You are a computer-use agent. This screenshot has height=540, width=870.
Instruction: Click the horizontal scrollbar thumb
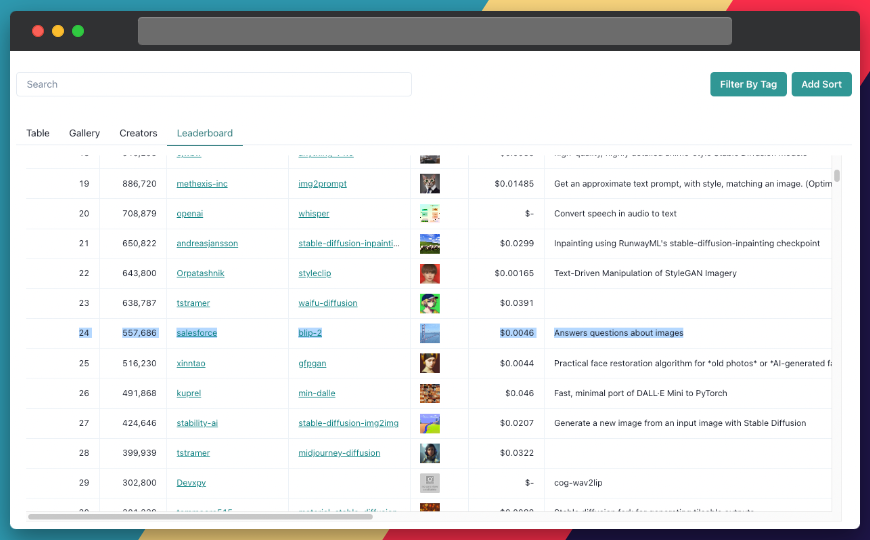click(x=200, y=517)
